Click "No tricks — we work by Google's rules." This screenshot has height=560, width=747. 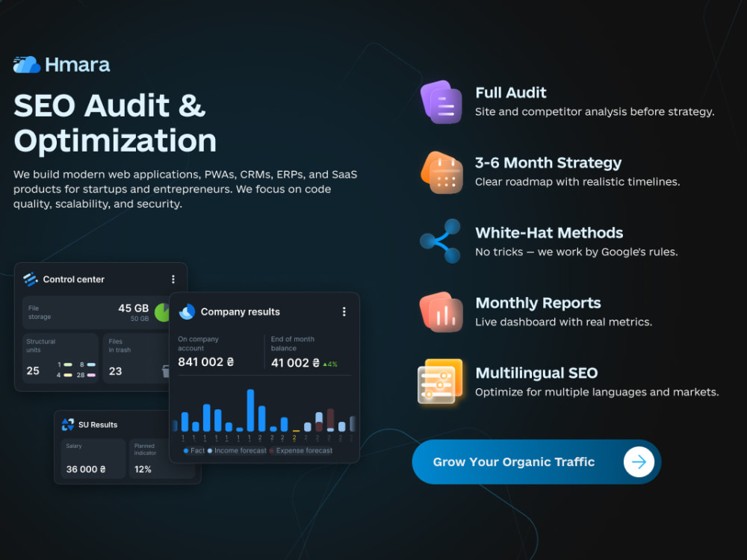point(577,252)
